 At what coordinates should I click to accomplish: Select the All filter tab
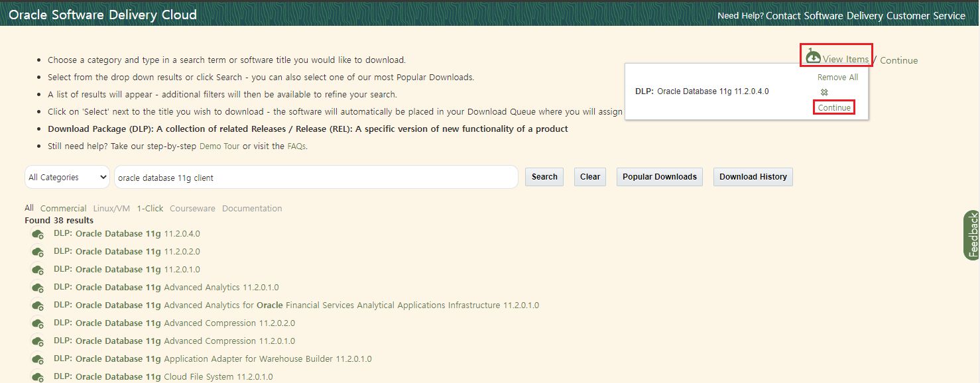coord(29,208)
